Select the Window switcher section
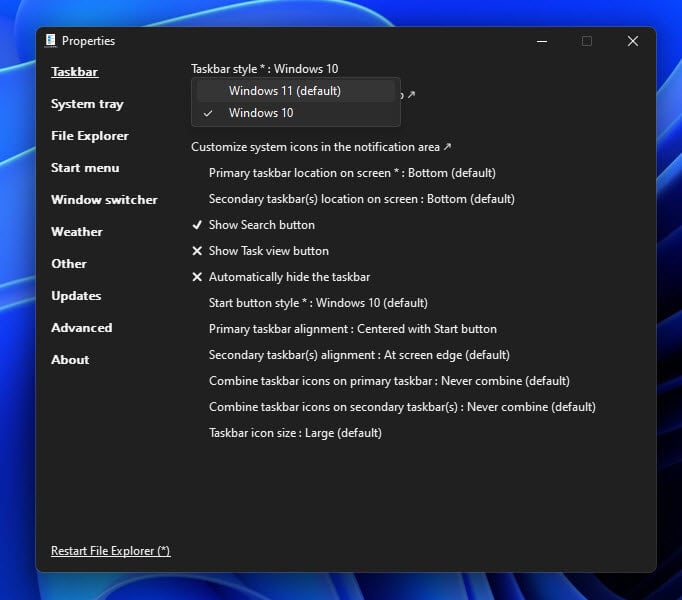Image resolution: width=682 pixels, height=600 pixels. tap(104, 200)
